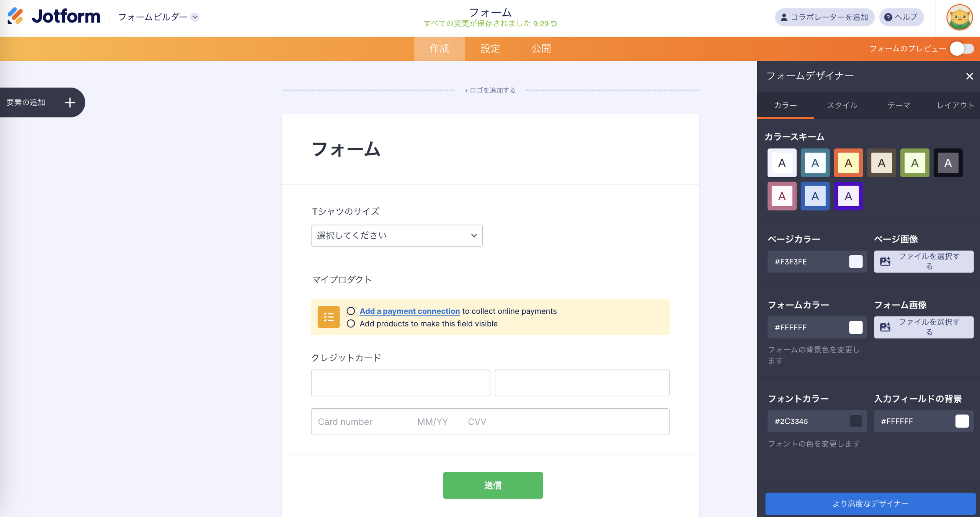Viewport: 980px width, 517px height.
Task: Click the green 送信 submit button
Action: [493, 485]
